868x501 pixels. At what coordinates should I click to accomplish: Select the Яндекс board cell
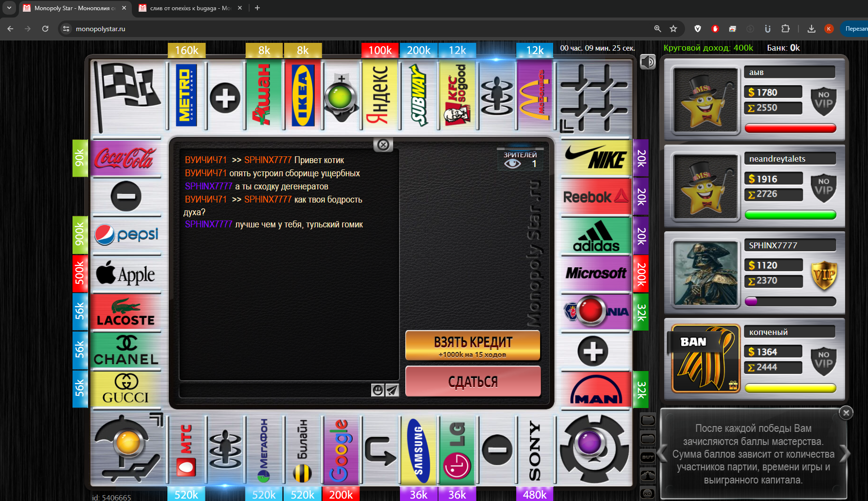pyautogui.click(x=380, y=95)
